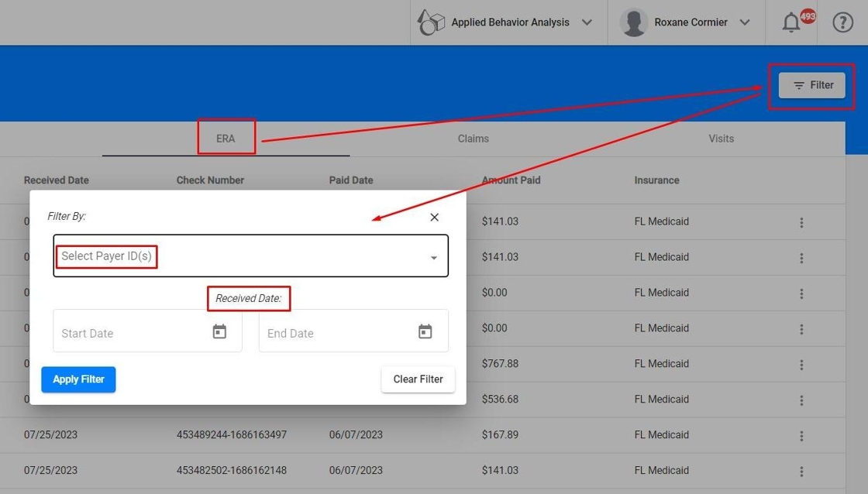The image size is (868, 494).
Task: Open End Date calendar picker
Action: [x=425, y=332]
